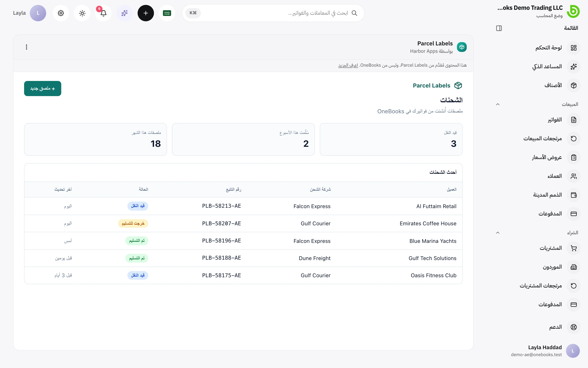
Task: Toggle light/dark theme sun icon
Action: tap(82, 13)
